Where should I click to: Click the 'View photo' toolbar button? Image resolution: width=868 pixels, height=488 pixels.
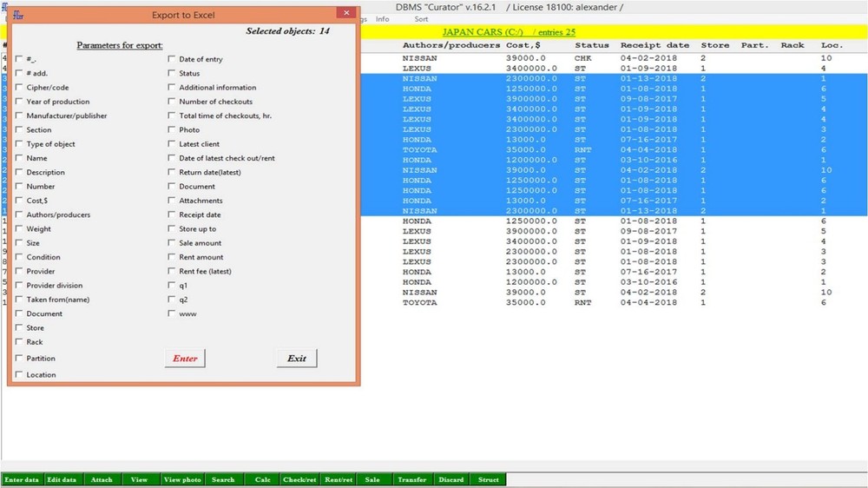coord(182,479)
